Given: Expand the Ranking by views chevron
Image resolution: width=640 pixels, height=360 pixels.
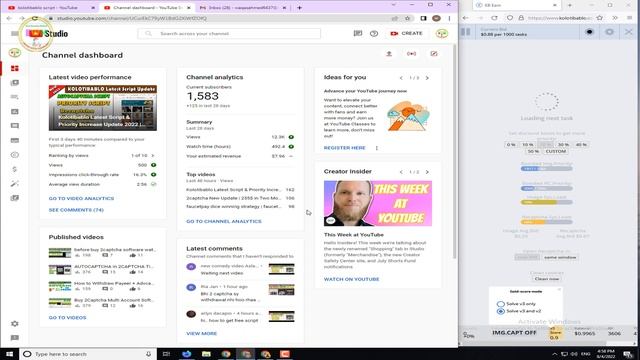Looking at the screenshot, I should point(153,156).
